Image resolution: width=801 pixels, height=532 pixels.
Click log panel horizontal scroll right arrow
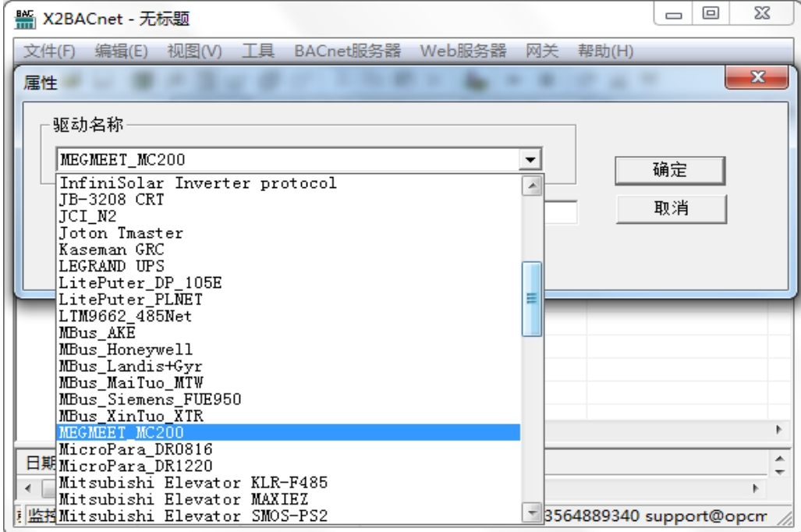pos(756,488)
